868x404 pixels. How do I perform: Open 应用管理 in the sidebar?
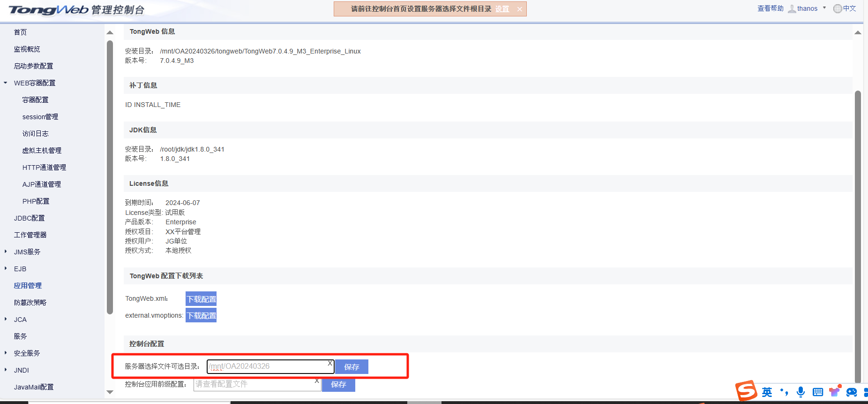coord(28,285)
